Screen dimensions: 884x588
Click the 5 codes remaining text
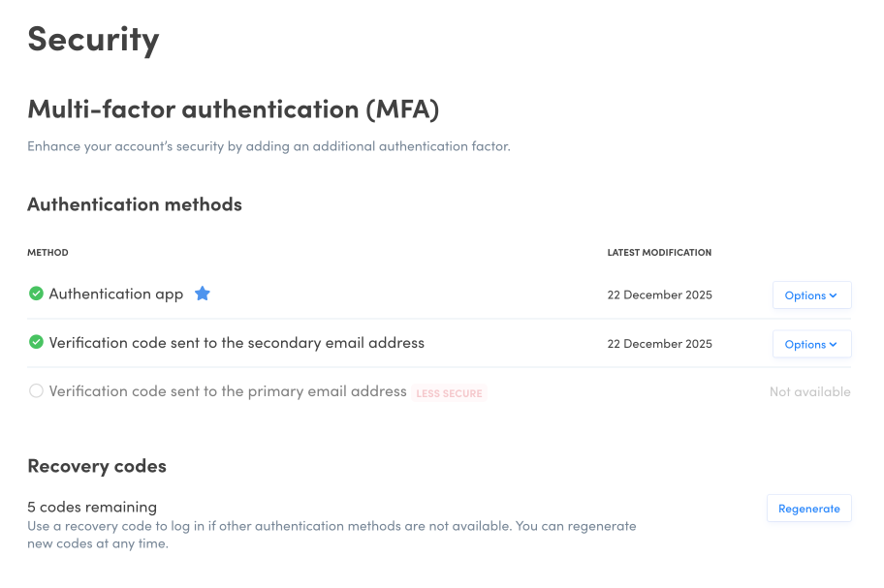tap(92, 507)
